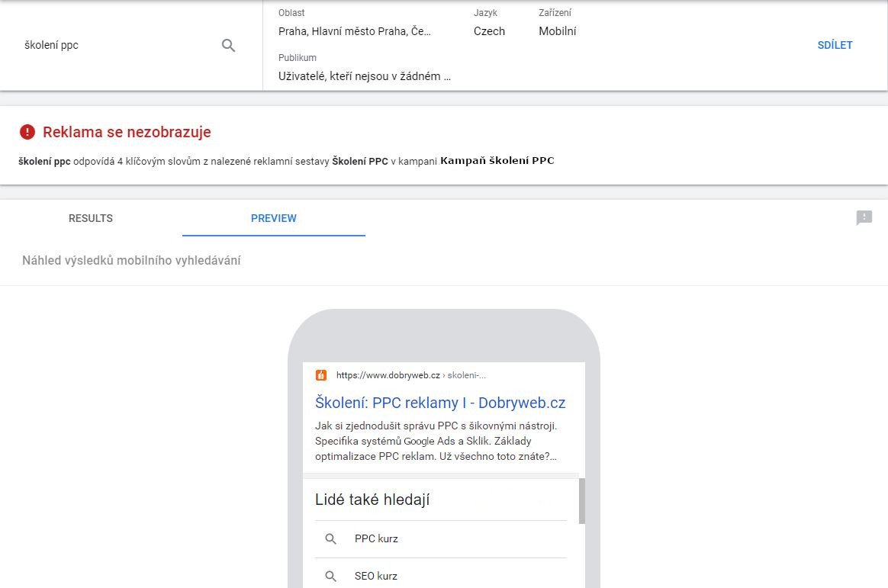Image resolution: width=888 pixels, height=588 pixels.
Task: Click the Lidé také hledají heading
Action: [372, 500]
